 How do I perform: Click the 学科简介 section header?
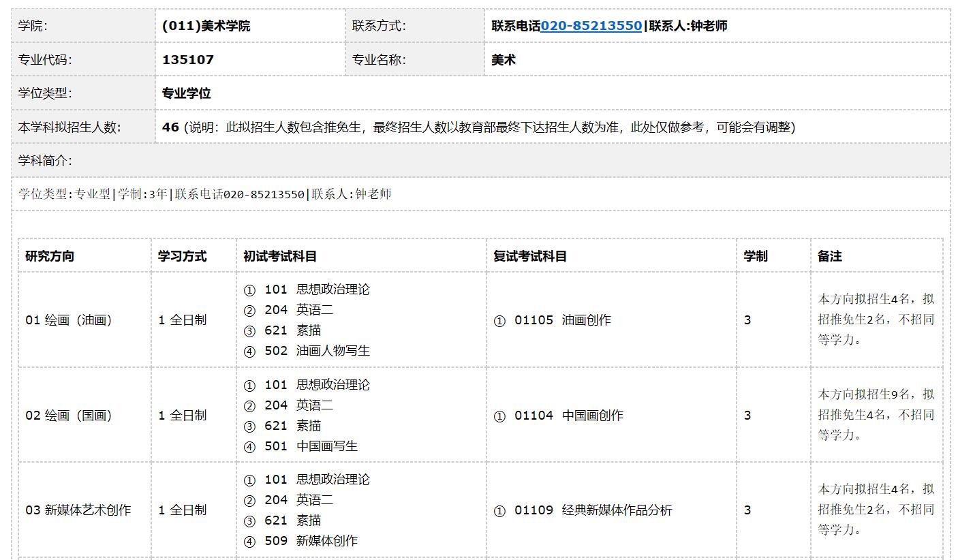45,161
